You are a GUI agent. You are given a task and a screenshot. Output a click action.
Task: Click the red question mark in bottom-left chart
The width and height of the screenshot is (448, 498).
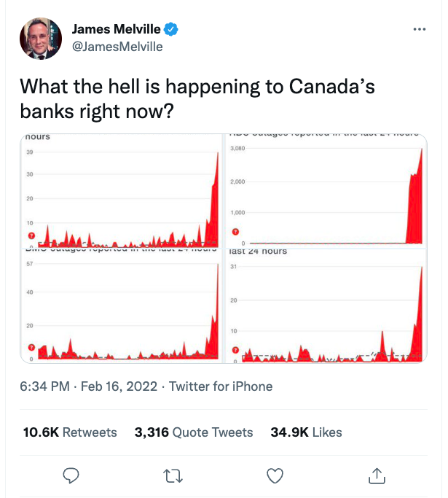[31, 348]
